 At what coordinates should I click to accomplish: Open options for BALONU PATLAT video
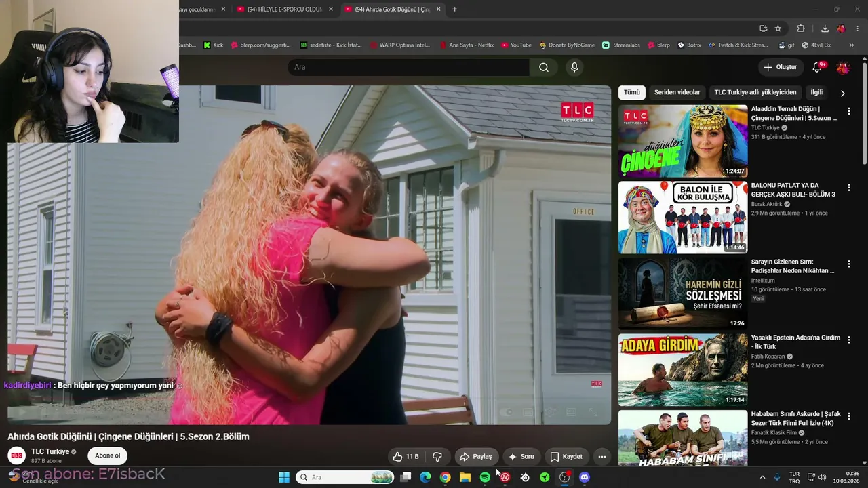[x=848, y=188]
